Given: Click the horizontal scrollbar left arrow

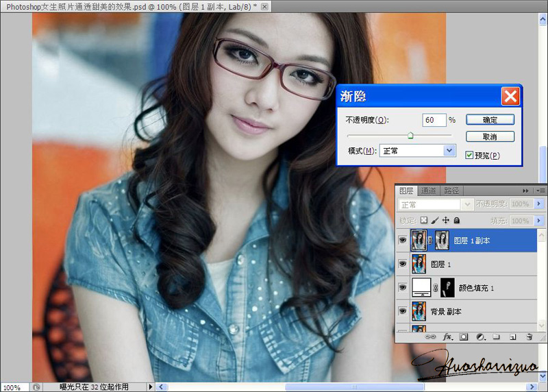Looking at the screenshot, I should (x=161, y=387).
